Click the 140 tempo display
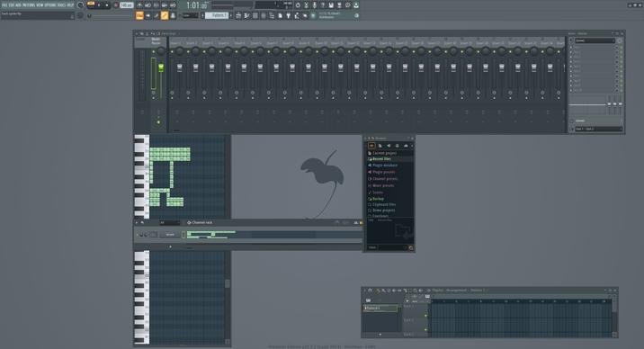 (x=127, y=5)
